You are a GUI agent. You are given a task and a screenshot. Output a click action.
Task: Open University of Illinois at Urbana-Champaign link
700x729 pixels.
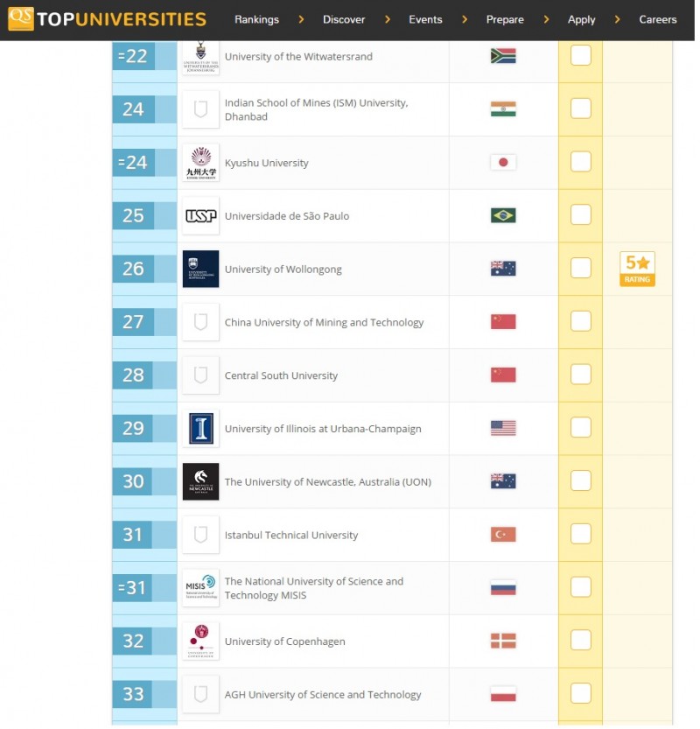pos(323,429)
